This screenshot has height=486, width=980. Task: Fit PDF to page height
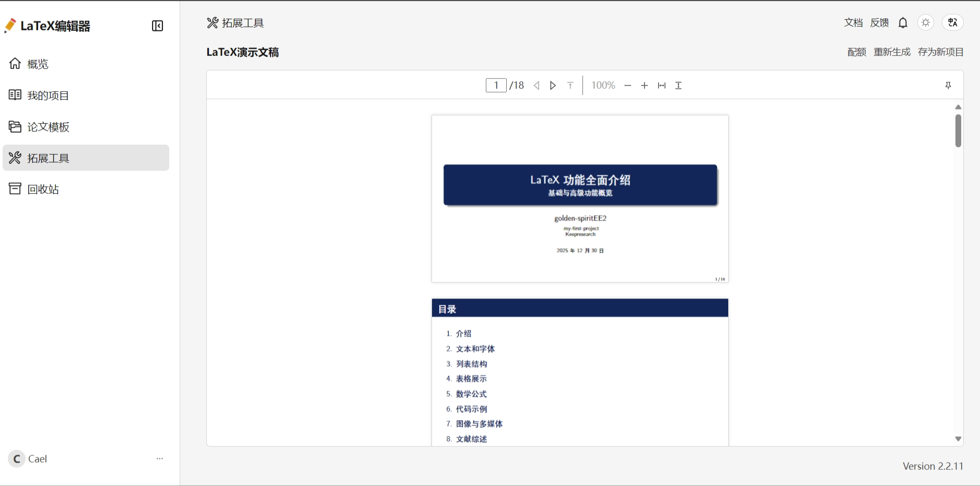(x=679, y=86)
